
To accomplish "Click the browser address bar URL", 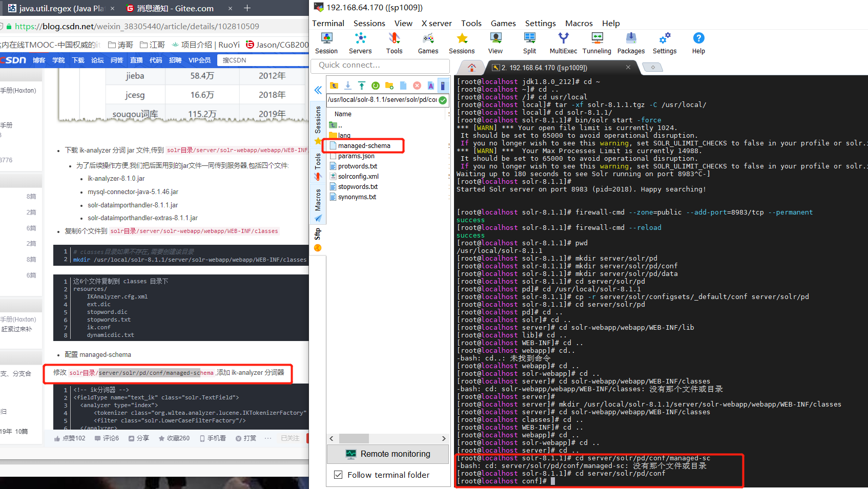I will pyautogui.click(x=137, y=27).
